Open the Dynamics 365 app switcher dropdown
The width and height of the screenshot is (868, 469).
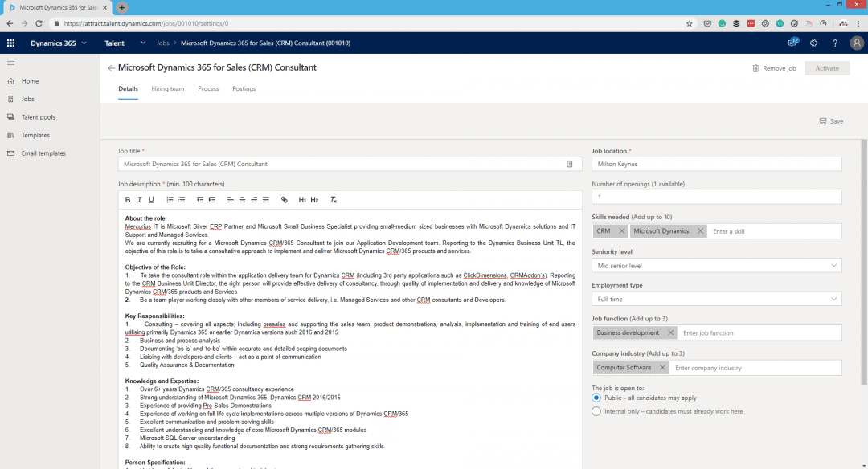point(86,43)
